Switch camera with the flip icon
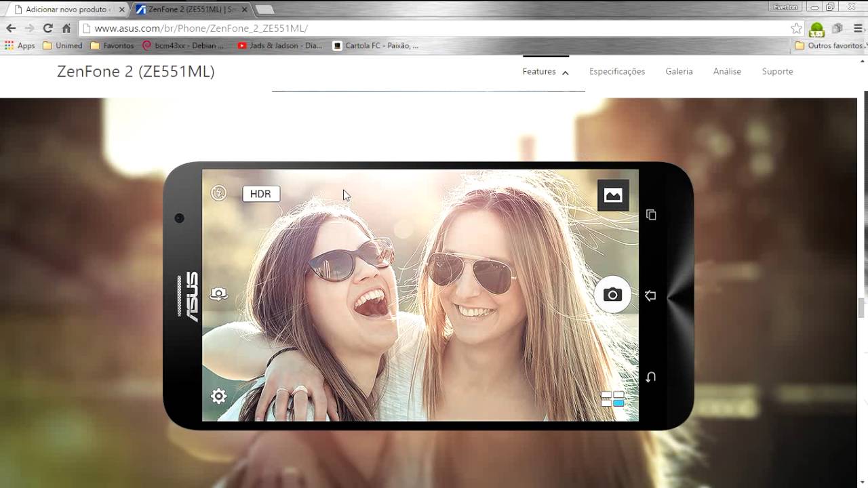This screenshot has height=488, width=868. coord(218,294)
